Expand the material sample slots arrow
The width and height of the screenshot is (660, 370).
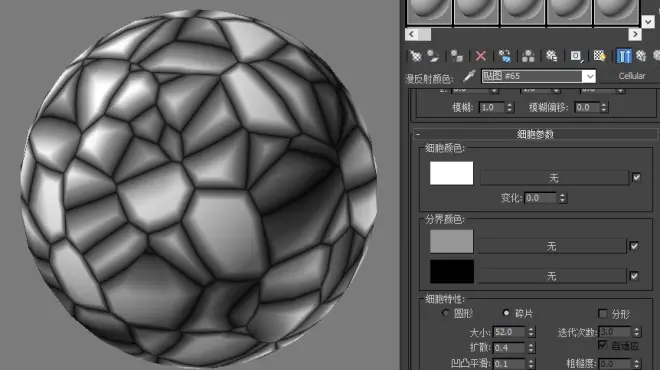(647, 21)
